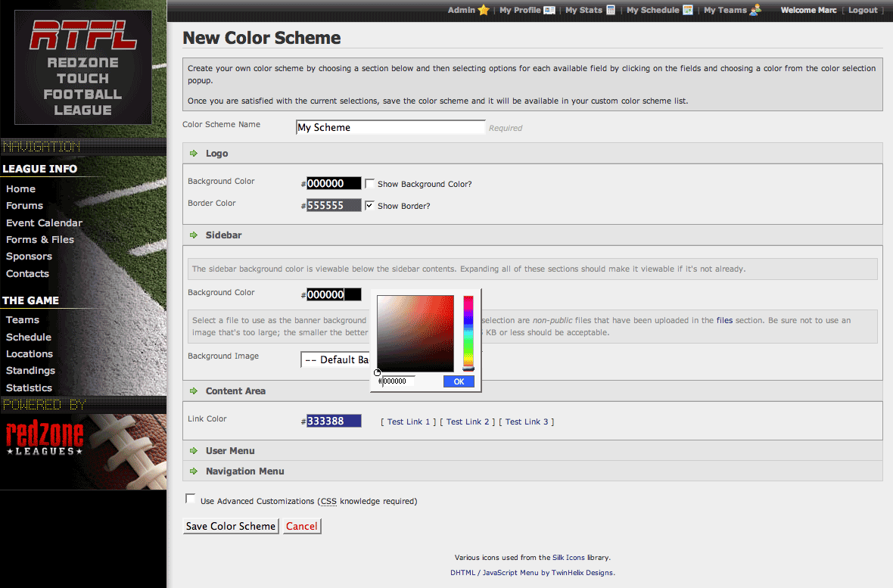The height and width of the screenshot is (588, 893).
Task: Click the My Stats calculator icon
Action: pyautogui.click(x=611, y=10)
